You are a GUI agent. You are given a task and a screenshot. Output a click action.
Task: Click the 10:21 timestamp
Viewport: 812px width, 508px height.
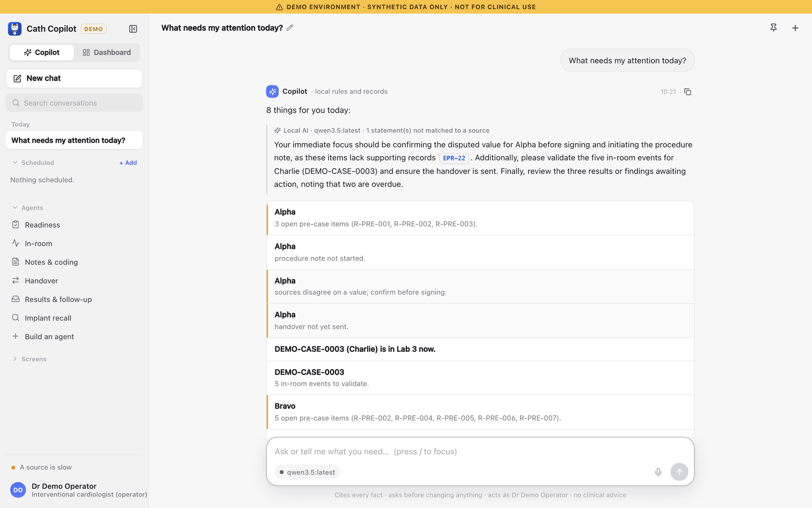click(668, 92)
